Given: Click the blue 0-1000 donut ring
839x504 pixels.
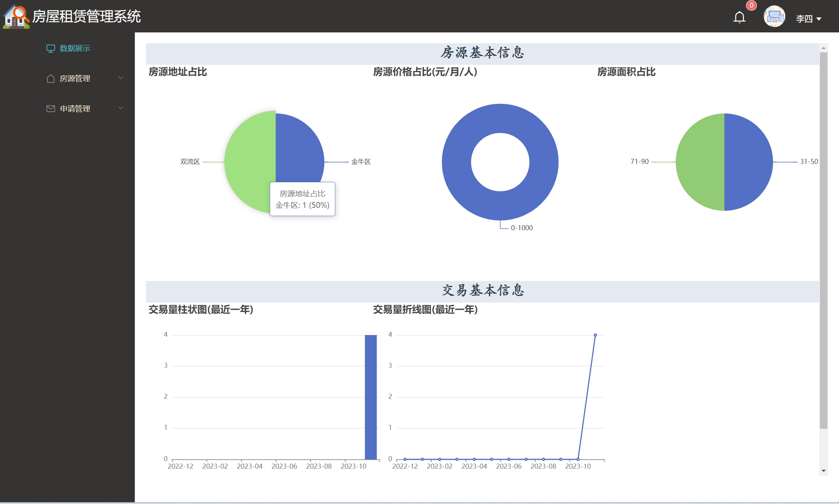Looking at the screenshot, I should coord(457,162).
